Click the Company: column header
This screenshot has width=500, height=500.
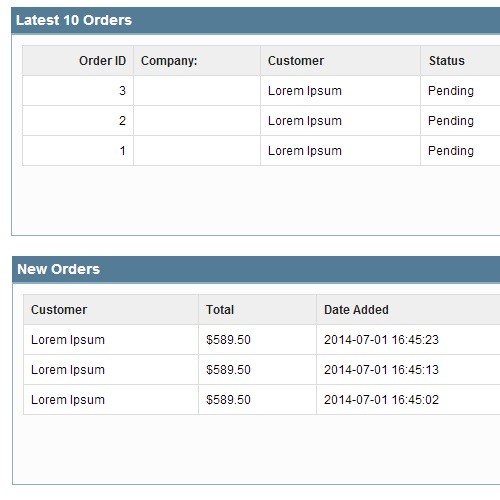[169, 61]
